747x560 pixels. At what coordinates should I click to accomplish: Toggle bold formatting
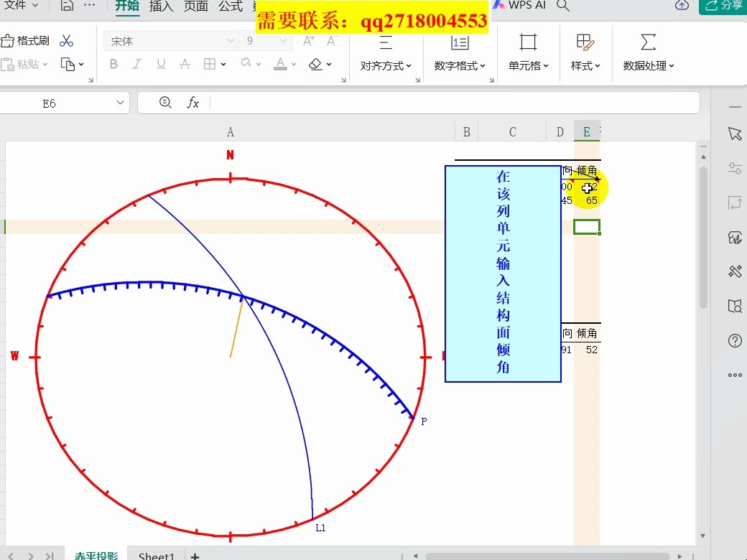[113, 64]
